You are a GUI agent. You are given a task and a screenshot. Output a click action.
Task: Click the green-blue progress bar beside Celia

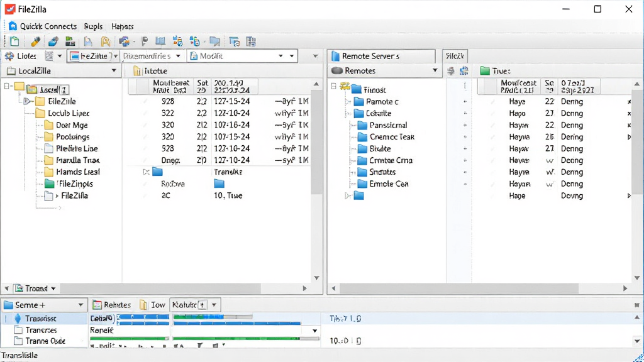pos(213,317)
